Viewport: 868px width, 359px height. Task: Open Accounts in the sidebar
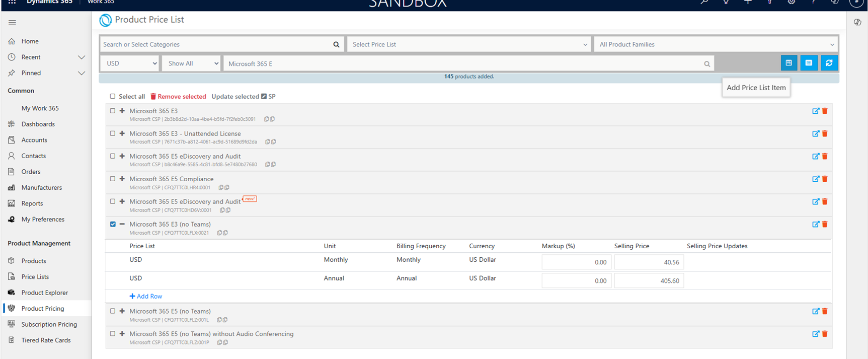click(34, 140)
